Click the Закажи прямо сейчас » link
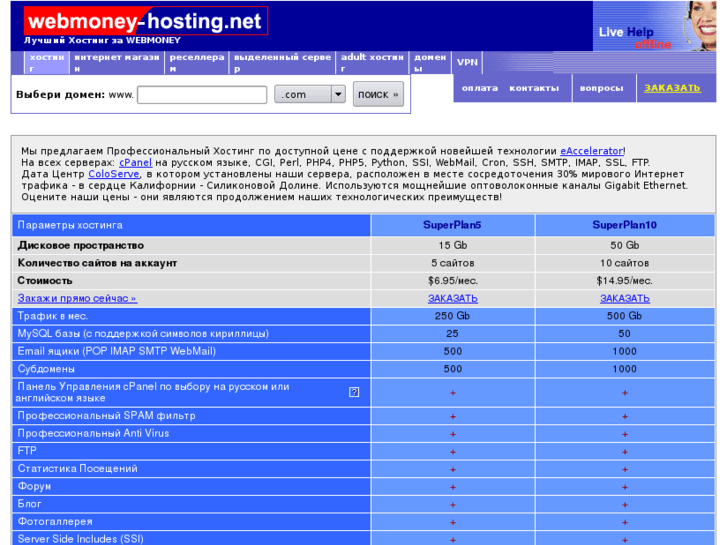 77,298
